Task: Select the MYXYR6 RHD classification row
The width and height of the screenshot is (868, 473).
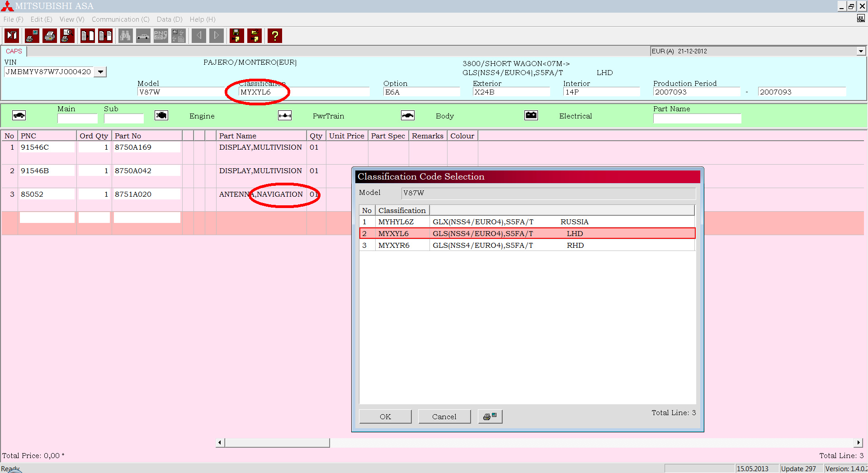Action: pos(527,246)
